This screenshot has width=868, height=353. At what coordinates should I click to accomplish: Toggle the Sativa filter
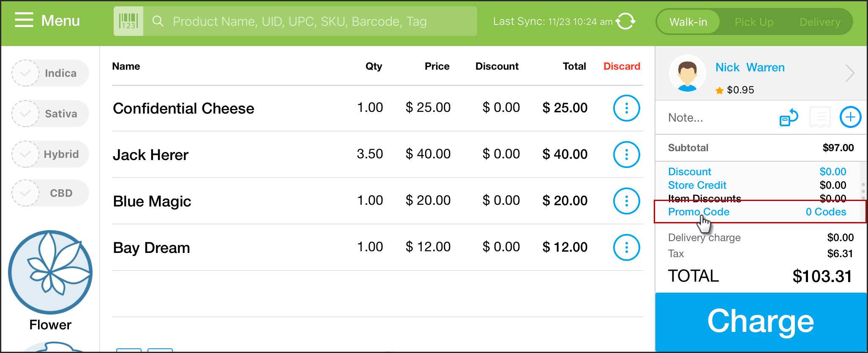(50, 114)
